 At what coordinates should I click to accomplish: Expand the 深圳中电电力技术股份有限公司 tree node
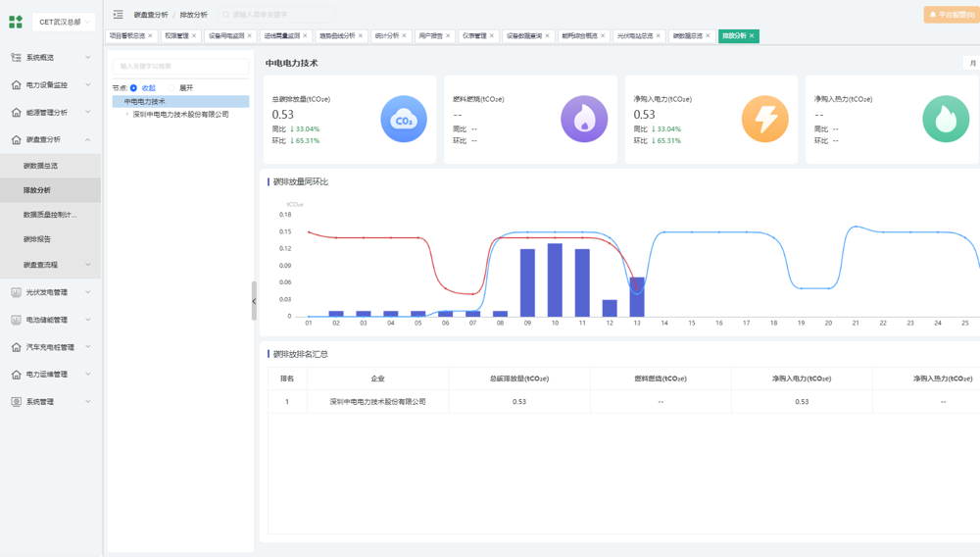[127, 115]
